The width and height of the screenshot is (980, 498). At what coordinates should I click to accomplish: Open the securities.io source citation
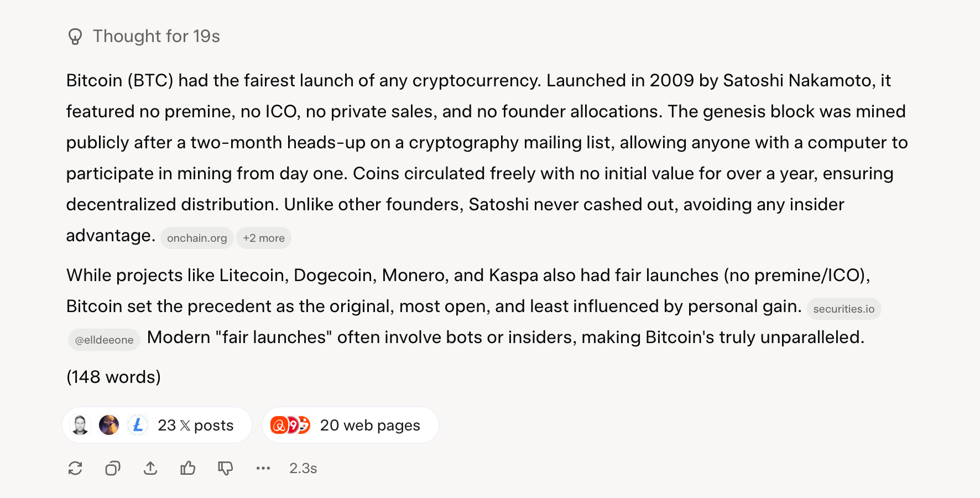pos(843,309)
